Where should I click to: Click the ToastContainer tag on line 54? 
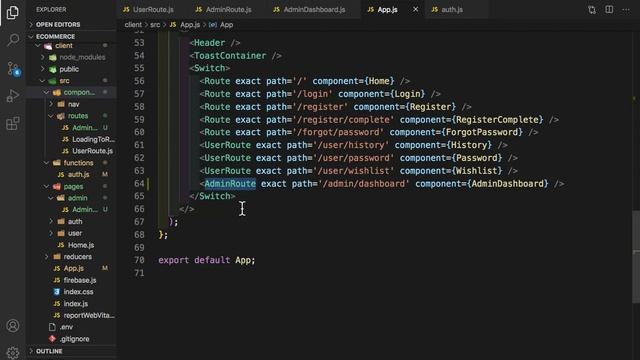[230, 56]
